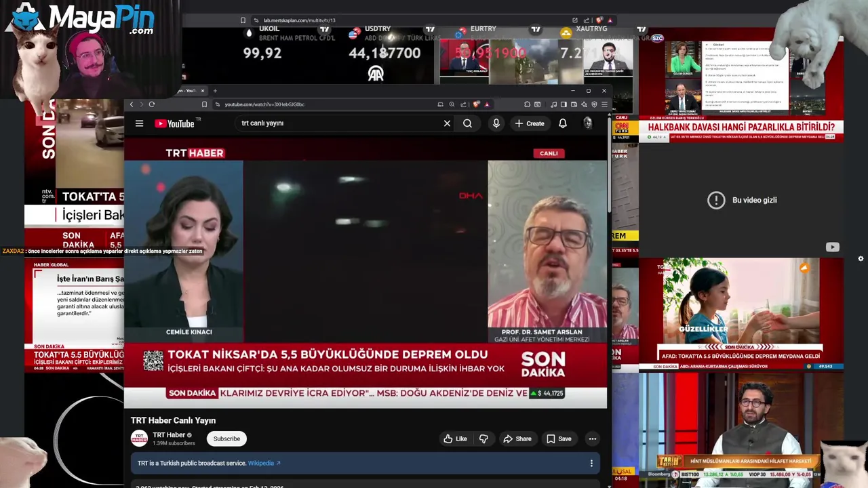Go forward in the front browser window

click(141, 104)
